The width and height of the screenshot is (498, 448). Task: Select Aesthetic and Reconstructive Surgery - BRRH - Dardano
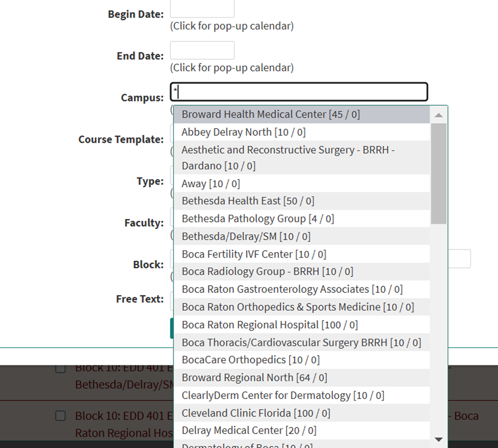coord(302,158)
